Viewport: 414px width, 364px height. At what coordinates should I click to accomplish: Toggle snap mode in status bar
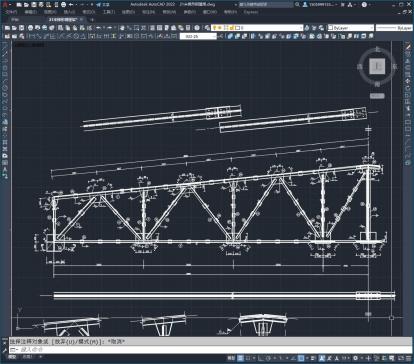pyautogui.click(x=248, y=358)
